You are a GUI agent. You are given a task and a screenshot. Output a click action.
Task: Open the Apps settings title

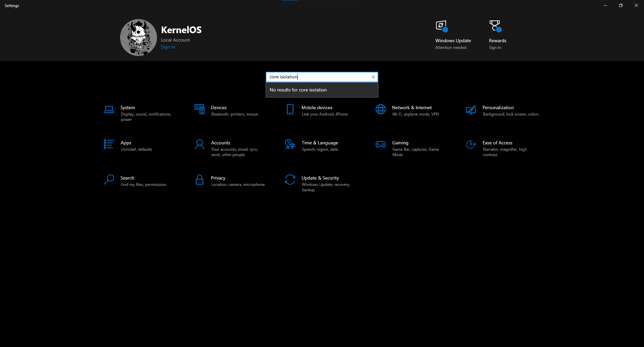pos(126,143)
